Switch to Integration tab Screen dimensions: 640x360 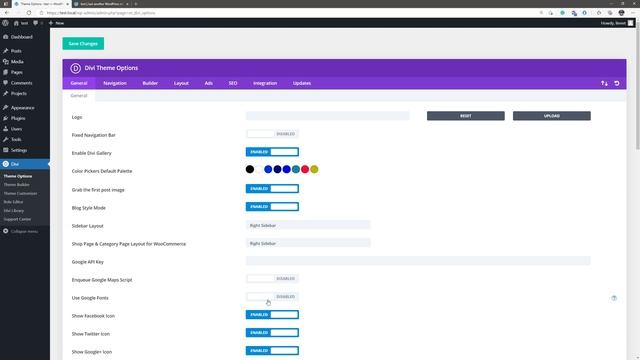click(265, 83)
